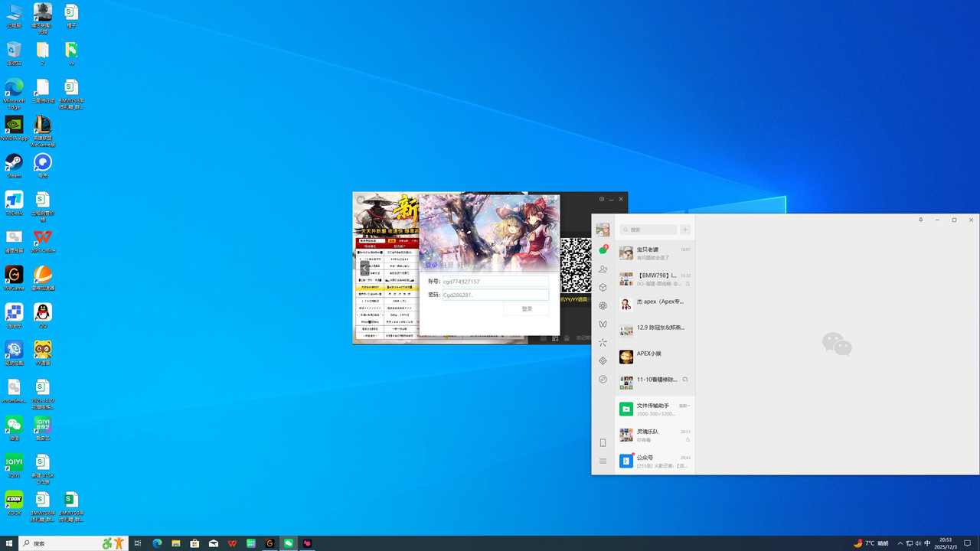Click the taskbar volume speaker icon
Image resolution: width=980 pixels, height=551 pixels.
click(x=919, y=543)
